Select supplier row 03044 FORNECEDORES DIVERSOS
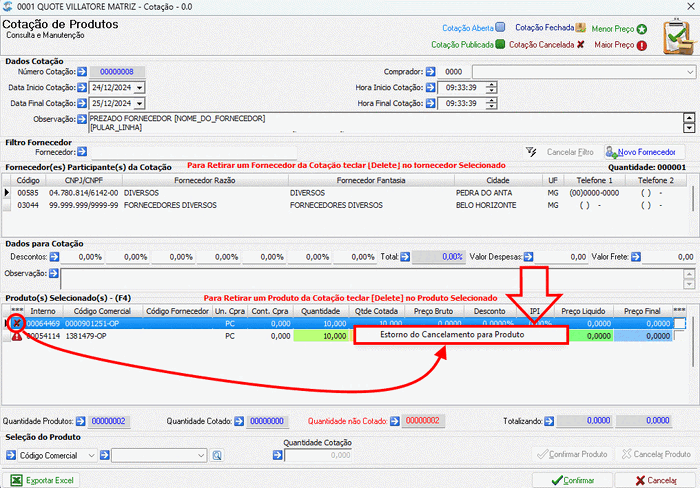700x488 pixels. pos(344,205)
